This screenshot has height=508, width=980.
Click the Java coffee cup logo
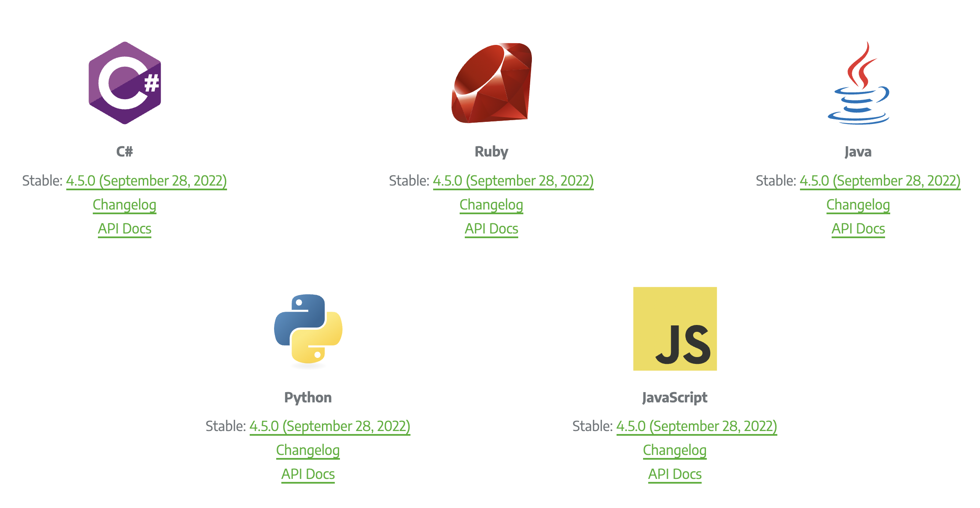point(858,83)
